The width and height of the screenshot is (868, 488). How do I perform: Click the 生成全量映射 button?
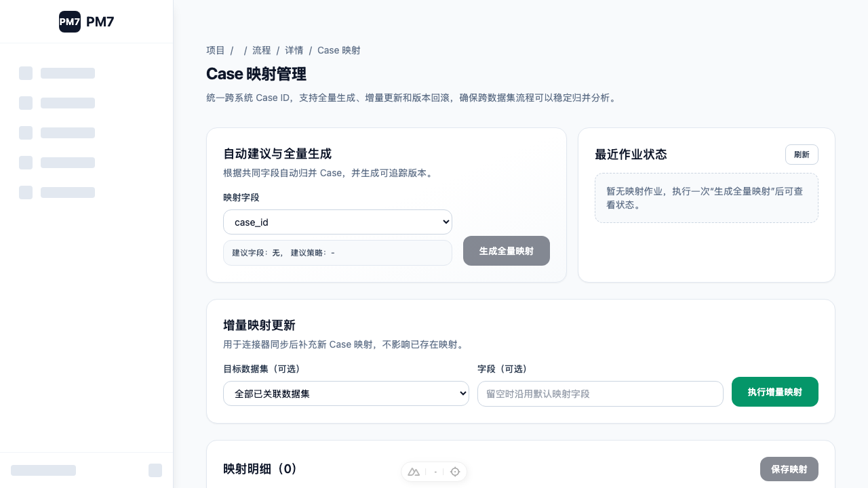point(507,251)
